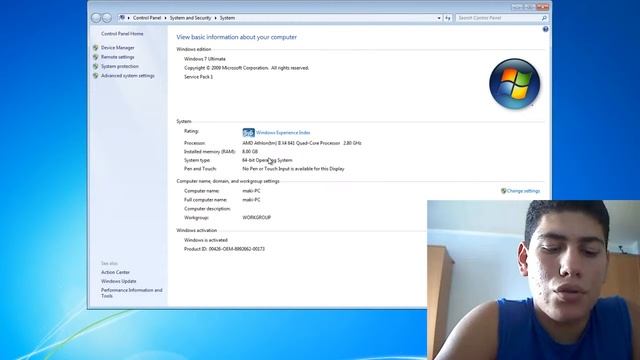Open Windows Update link

[119, 281]
